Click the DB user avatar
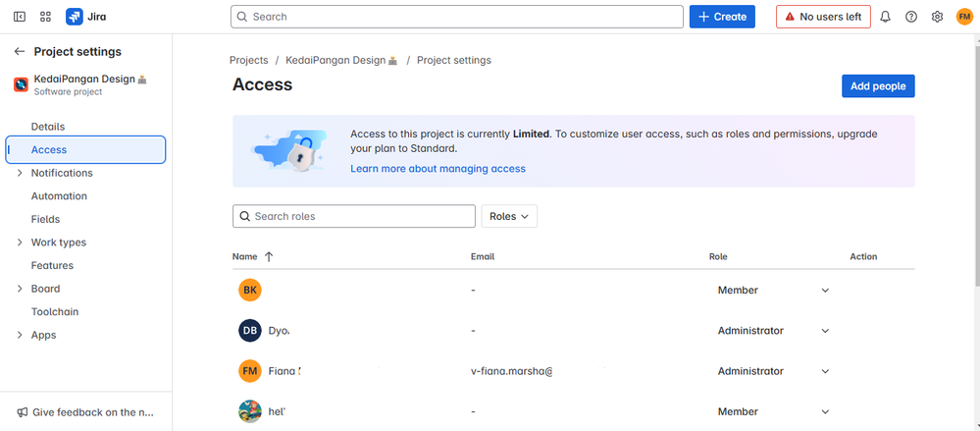The image size is (980, 431). click(250, 331)
